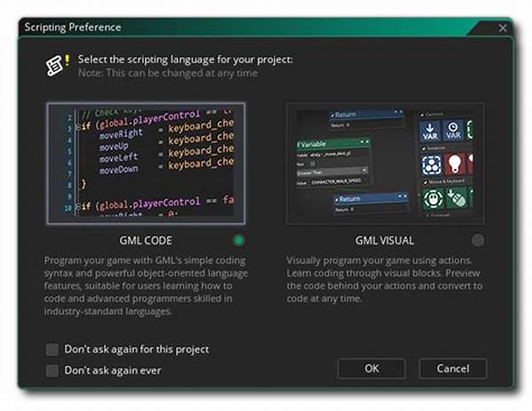Click the green mouse with down-arrow icon
This screenshot has width=532, height=411.
pos(455,201)
